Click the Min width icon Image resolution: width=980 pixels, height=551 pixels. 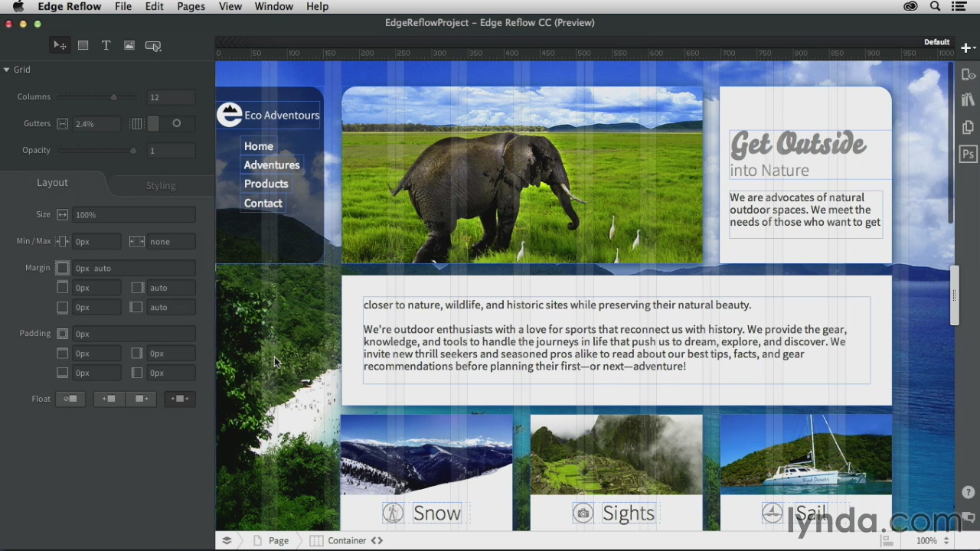[63, 242]
